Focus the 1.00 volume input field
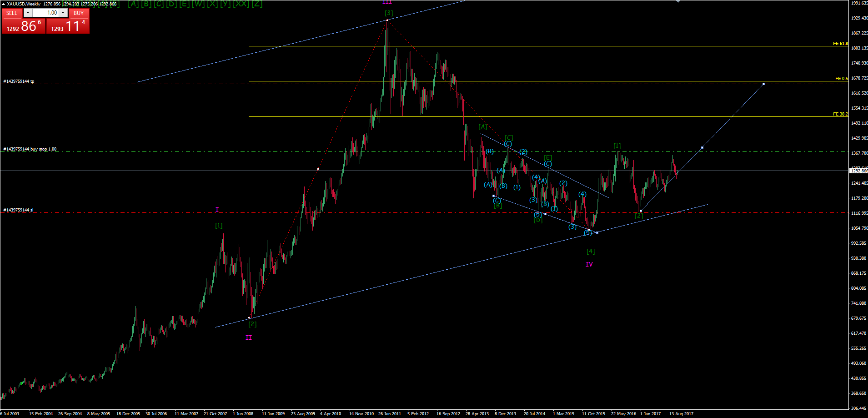Image resolution: width=868 pixels, height=418 pixels. (x=46, y=13)
